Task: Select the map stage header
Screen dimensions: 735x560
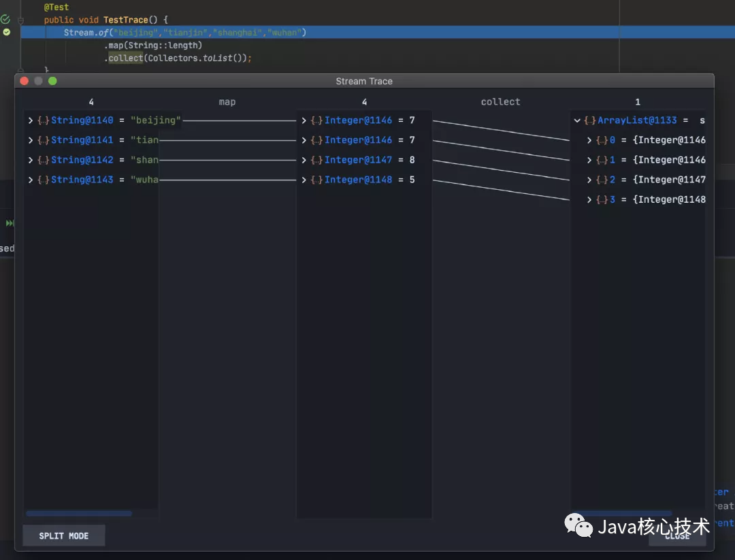Action: pyautogui.click(x=227, y=101)
